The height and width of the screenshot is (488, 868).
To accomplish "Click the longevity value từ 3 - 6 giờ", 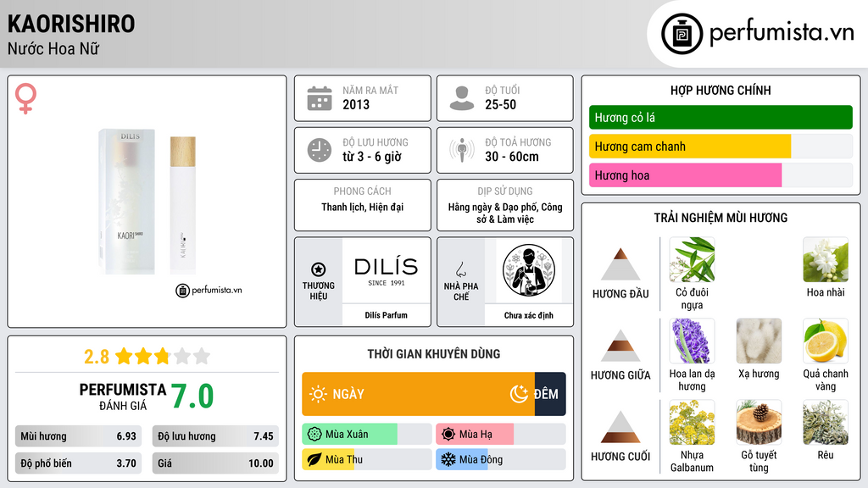I will pyautogui.click(x=371, y=157).
